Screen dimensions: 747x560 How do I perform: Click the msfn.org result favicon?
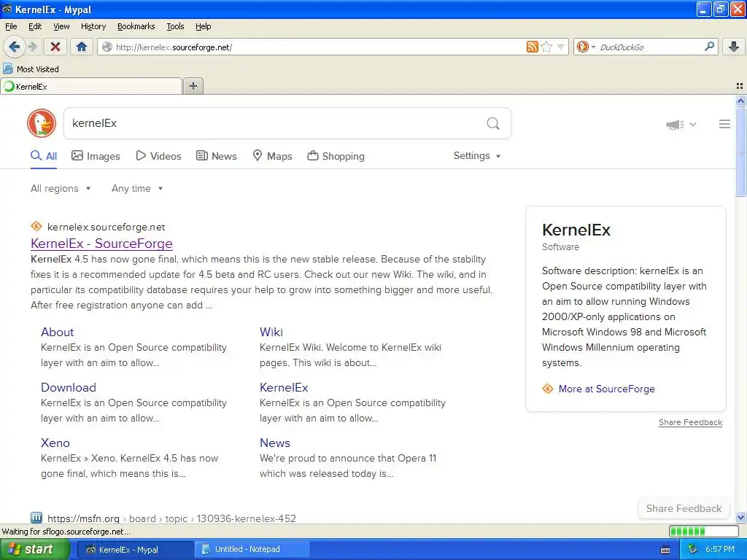pyautogui.click(x=36, y=517)
